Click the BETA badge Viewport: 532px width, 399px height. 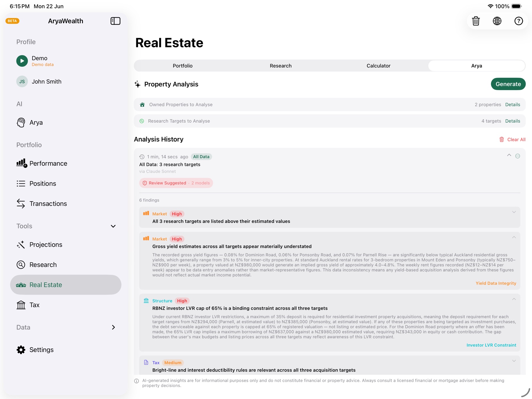12,21
